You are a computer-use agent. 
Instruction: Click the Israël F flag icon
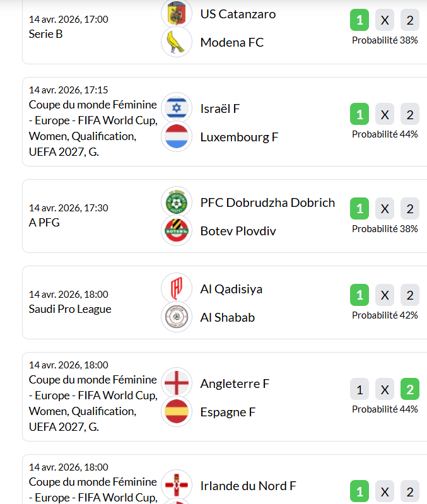tap(177, 108)
